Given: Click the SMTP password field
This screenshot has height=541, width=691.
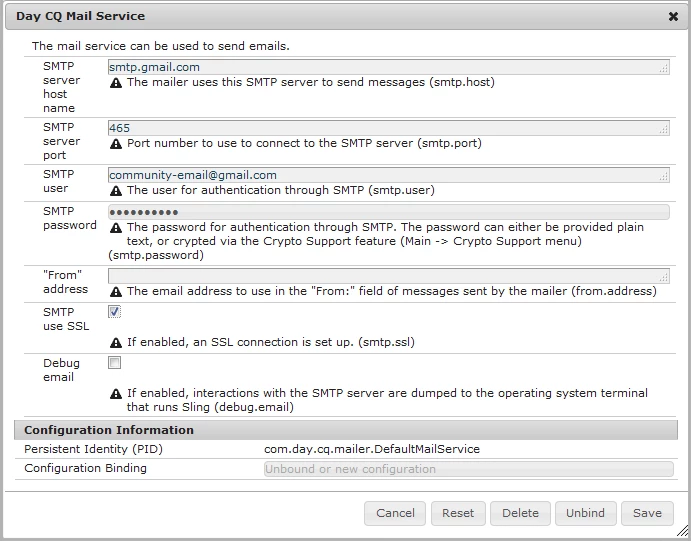Looking at the screenshot, I should [x=389, y=212].
